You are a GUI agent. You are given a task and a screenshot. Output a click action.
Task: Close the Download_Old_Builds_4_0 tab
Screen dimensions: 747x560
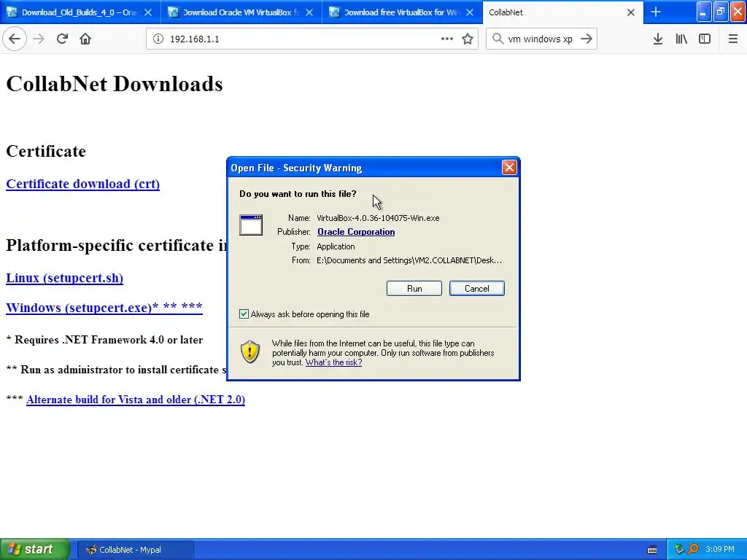click(148, 12)
